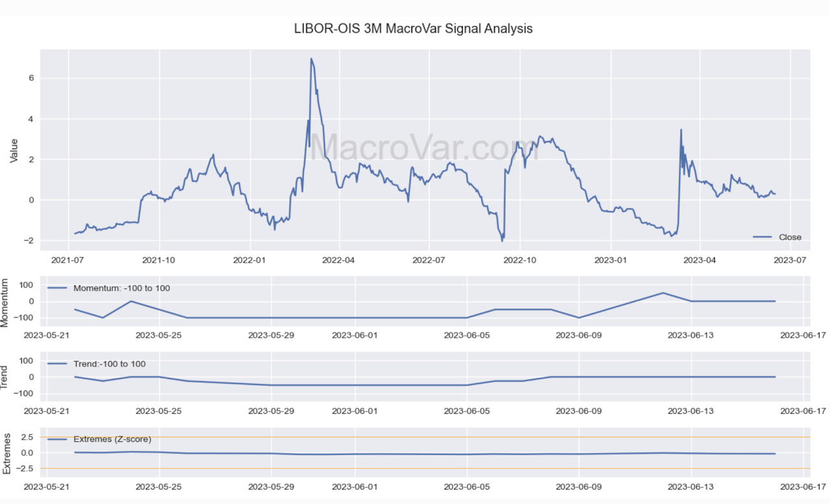Select the 2023-06-17 date tick label
This screenshot has width=830, height=504.
click(803, 487)
